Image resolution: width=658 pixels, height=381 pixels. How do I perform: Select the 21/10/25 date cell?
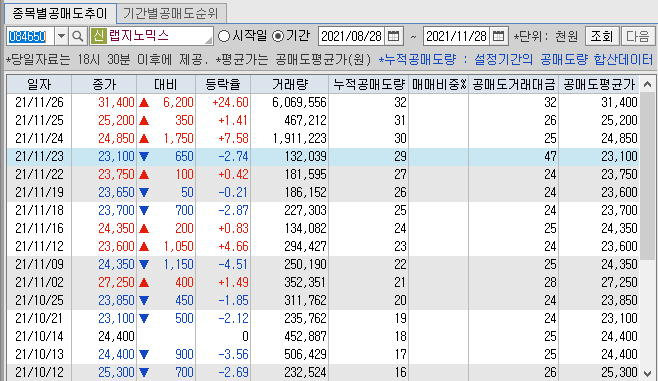[39, 301]
